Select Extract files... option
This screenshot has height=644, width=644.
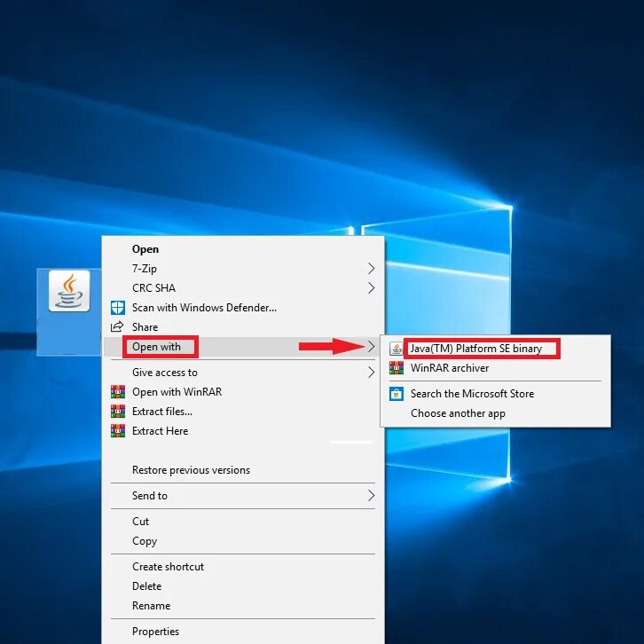pyautogui.click(x=243, y=411)
